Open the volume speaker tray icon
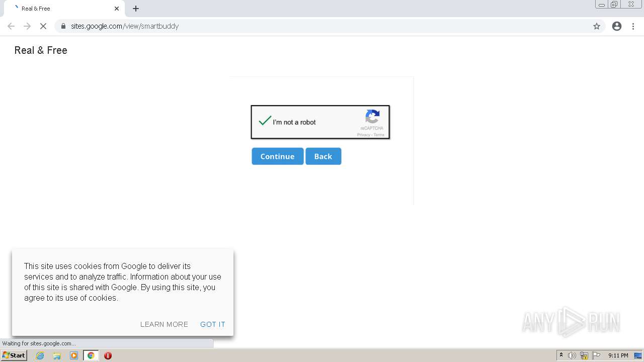644x362 pixels. tap(572, 355)
